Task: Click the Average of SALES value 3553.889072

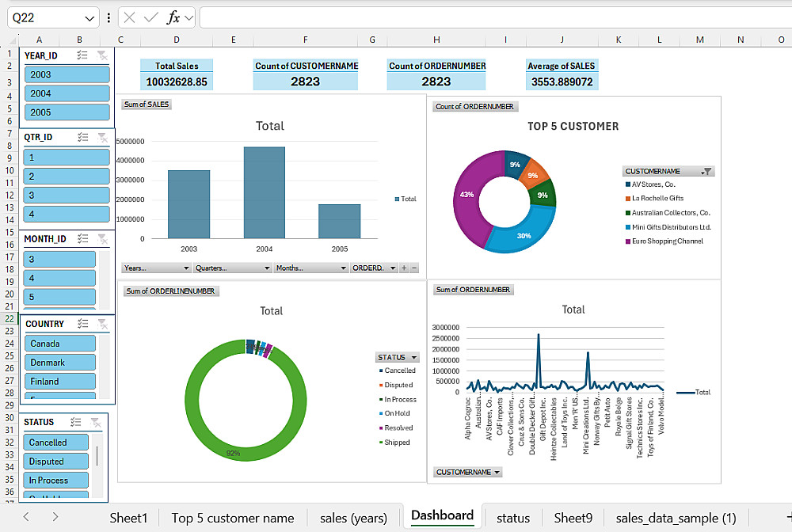Action: (562, 82)
